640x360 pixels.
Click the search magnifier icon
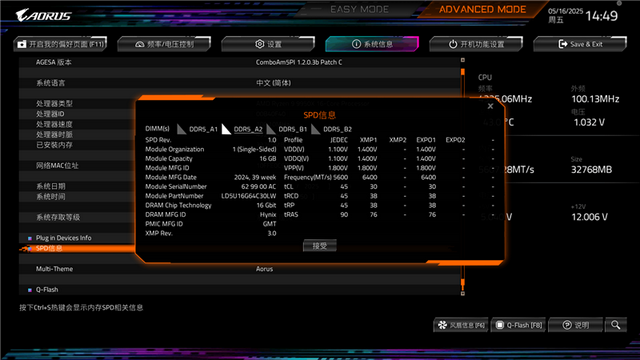[x=616, y=325]
